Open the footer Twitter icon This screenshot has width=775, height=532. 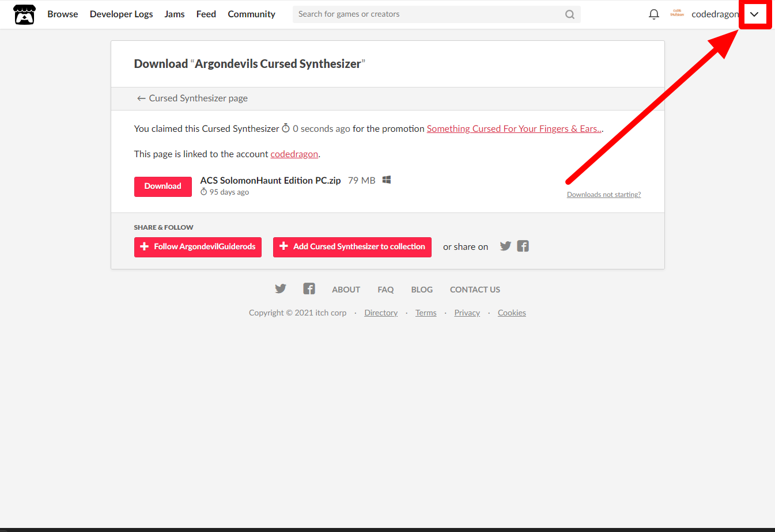click(281, 289)
